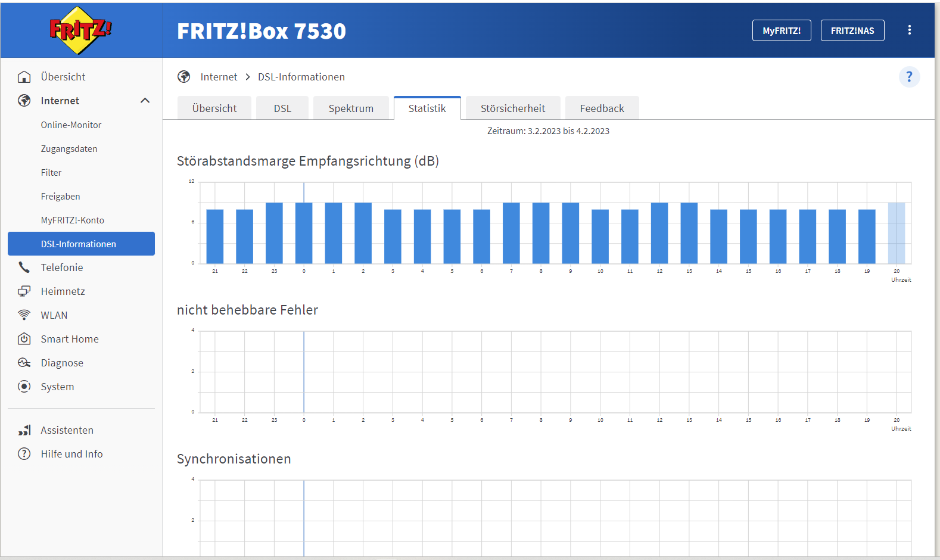
Task: Switch to the DSL tab
Action: coord(282,108)
